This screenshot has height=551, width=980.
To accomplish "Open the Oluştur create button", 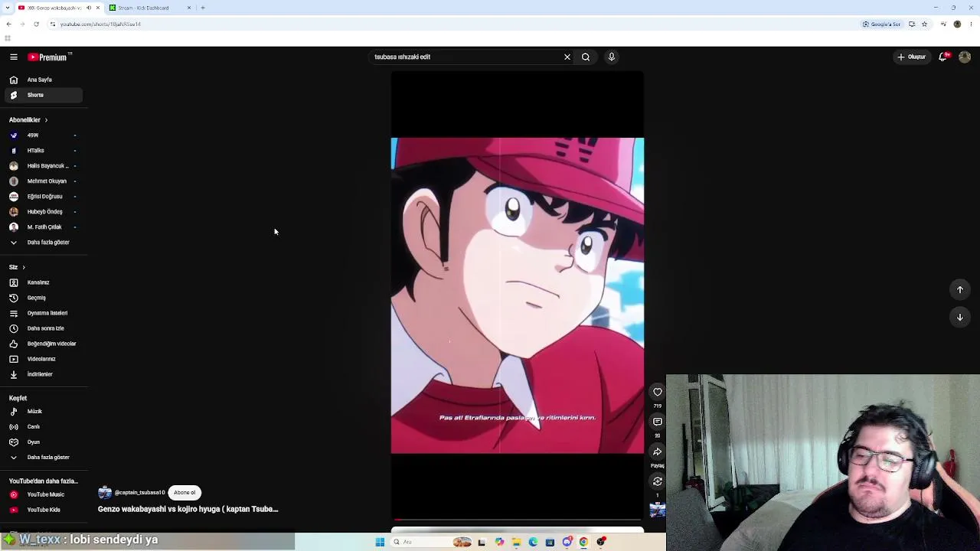I will [x=912, y=57].
